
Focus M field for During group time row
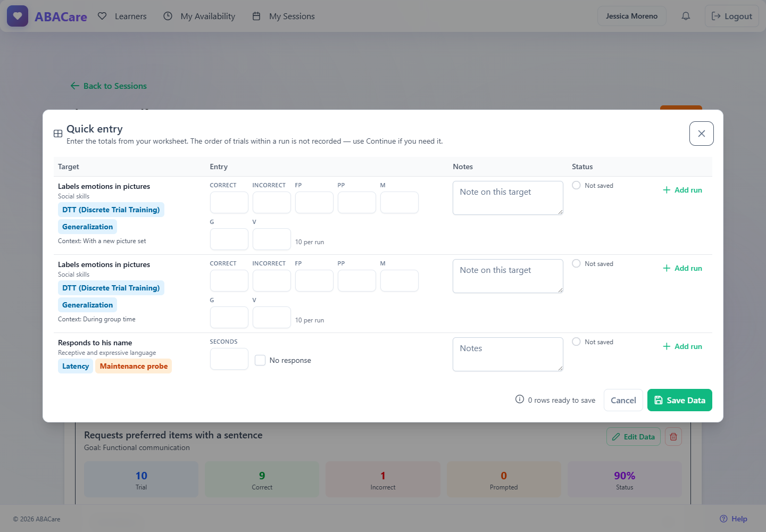399,281
